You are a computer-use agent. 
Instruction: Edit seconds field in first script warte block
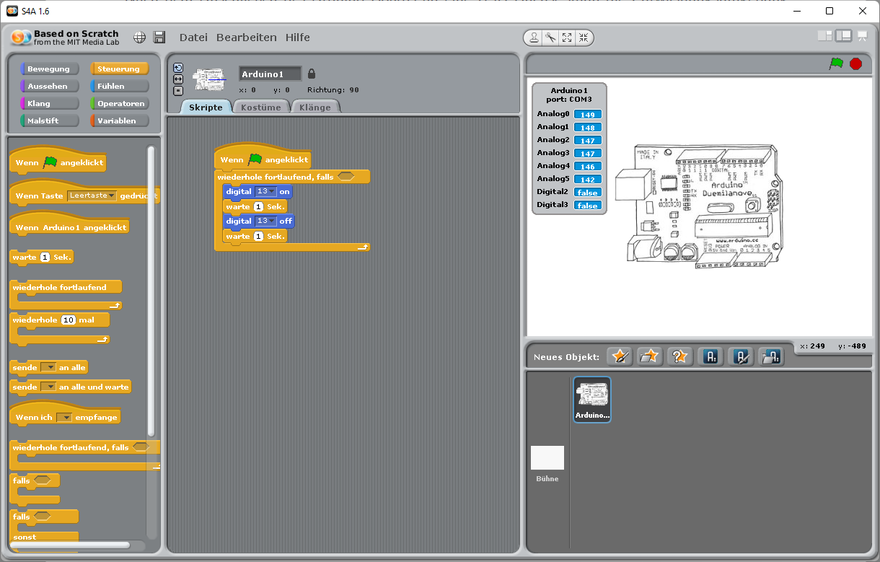point(258,207)
